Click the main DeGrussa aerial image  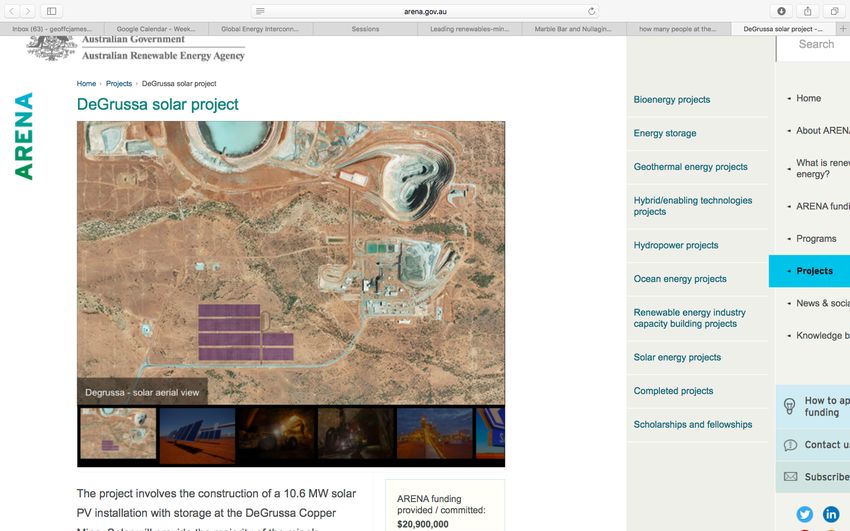coord(291,262)
